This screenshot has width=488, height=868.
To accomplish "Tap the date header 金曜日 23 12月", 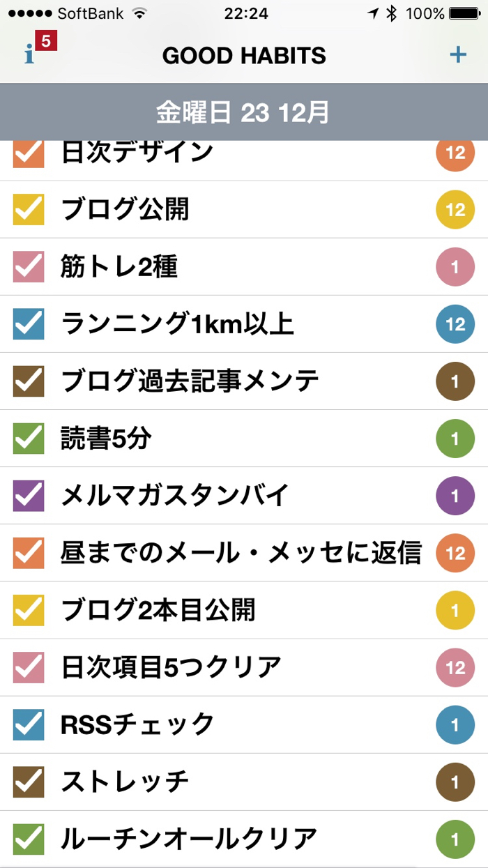I will [243, 112].
